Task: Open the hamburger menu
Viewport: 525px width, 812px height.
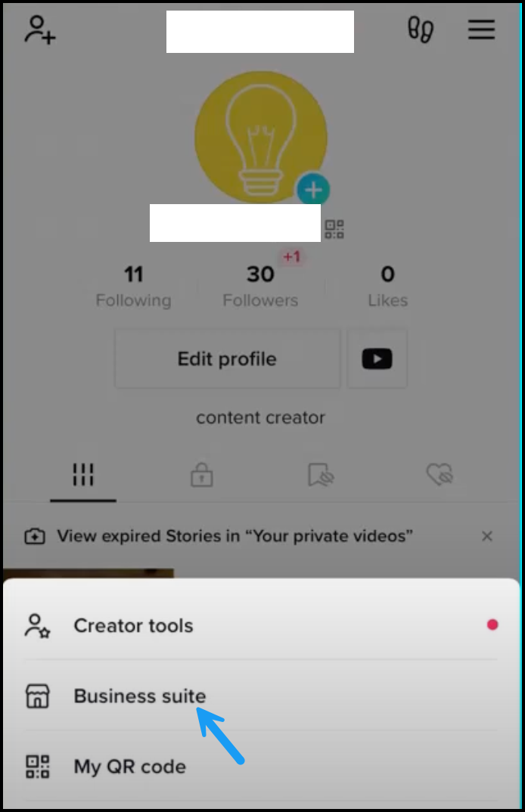Action: point(481,29)
